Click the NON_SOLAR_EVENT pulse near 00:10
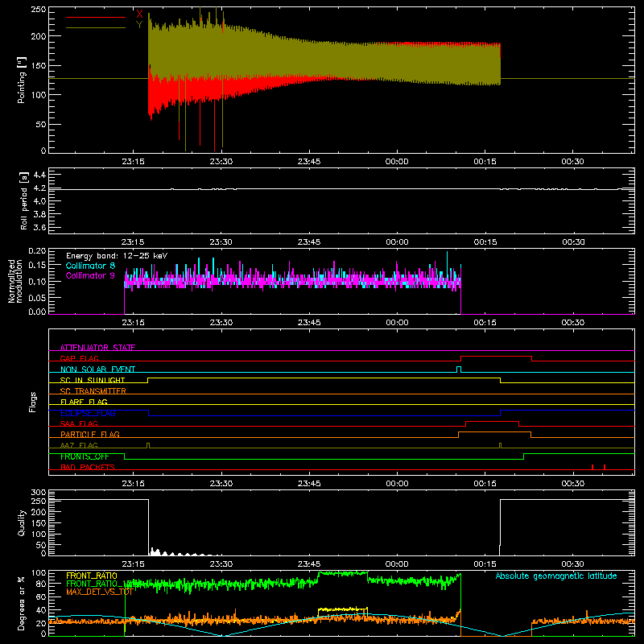 tap(459, 369)
